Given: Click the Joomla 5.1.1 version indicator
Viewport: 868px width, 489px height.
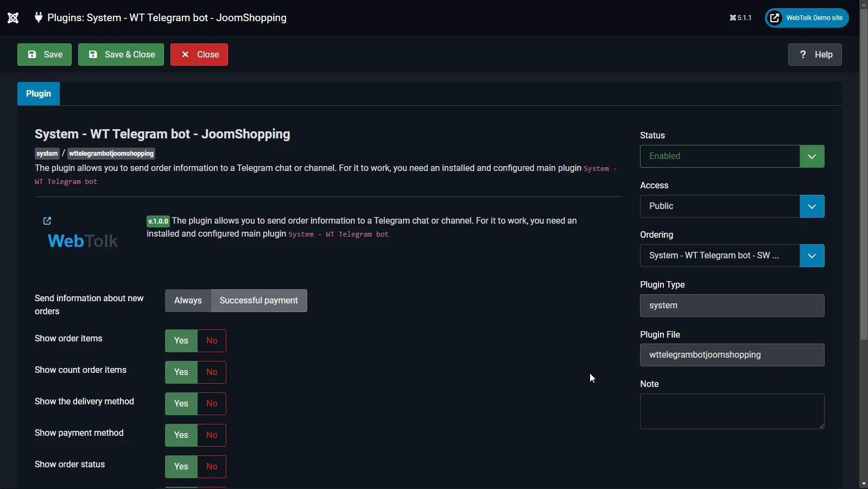Looking at the screenshot, I should [x=741, y=18].
